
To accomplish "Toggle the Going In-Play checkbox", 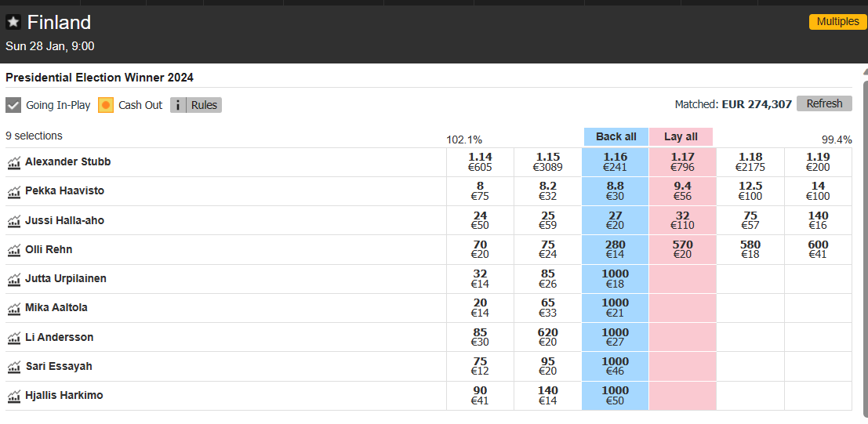I will coord(13,105).
